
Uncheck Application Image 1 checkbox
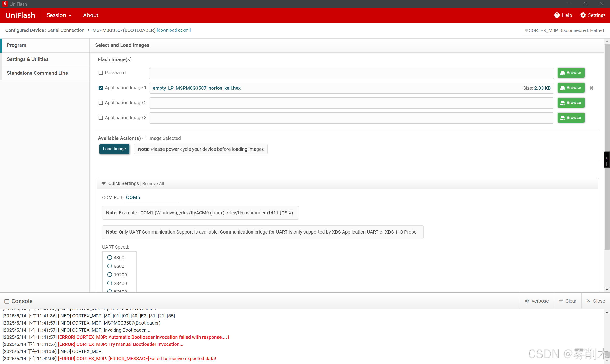[101, 88]
